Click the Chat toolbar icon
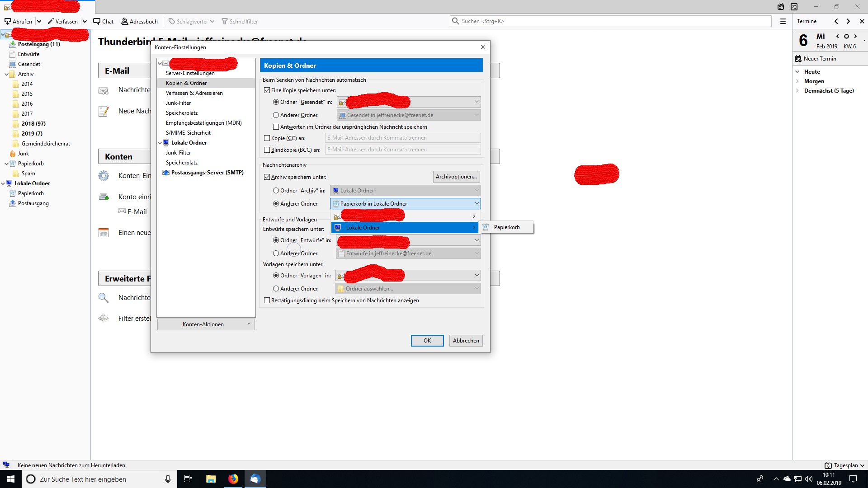Image resolution: width=868 pixels, height=488 pixels. pos(97,21)
